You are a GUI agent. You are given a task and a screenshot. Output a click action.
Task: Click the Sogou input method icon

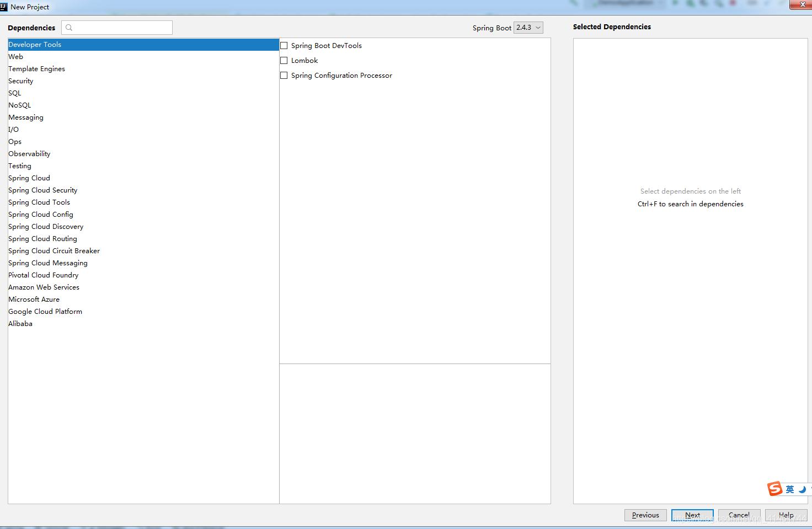tap(775, 489)
